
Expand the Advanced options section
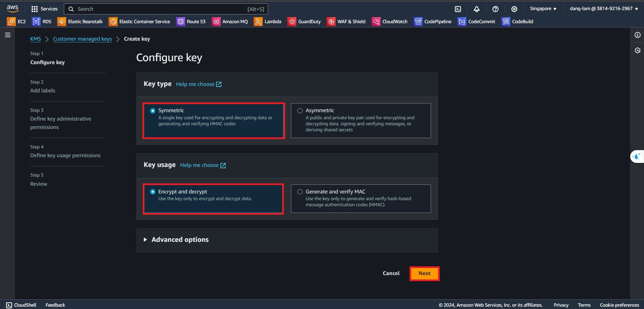tap(180, 239)
